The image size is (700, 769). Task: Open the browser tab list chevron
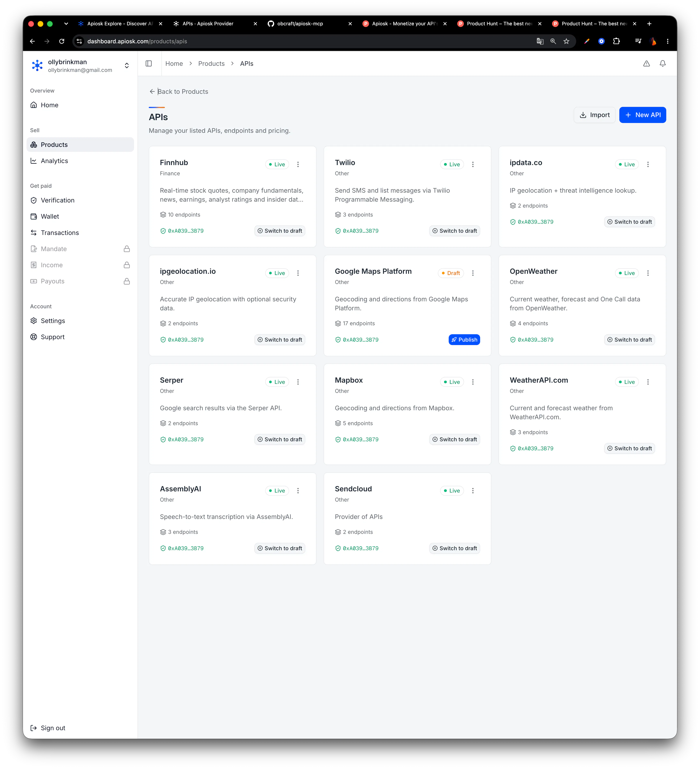66,24
